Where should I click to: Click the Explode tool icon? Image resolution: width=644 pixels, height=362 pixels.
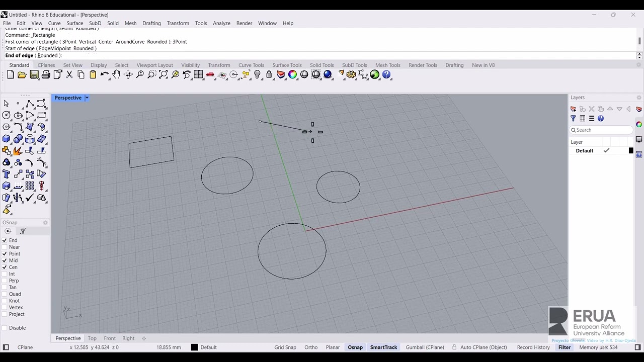coord(18,150)
